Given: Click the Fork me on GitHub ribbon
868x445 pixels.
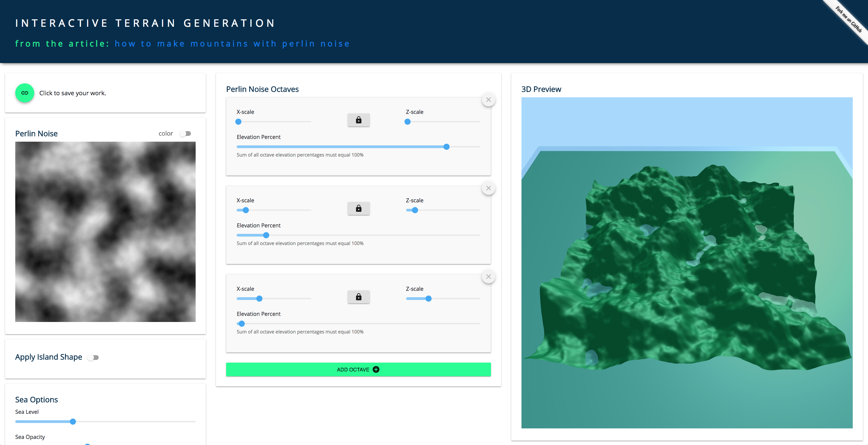Looking at the screenshot, I should coord(849,20).
